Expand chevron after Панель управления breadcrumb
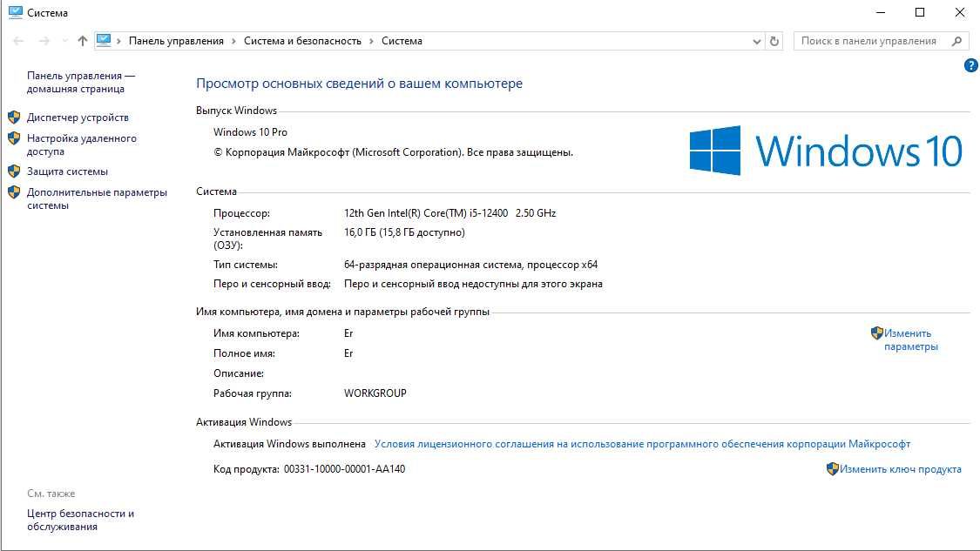Image resolution: width=980 pixels, height=551 pixels. tap(233, 41)
